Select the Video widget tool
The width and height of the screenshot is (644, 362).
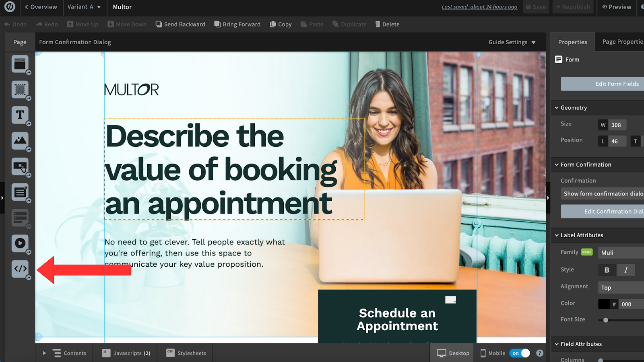tap(20, 243)
